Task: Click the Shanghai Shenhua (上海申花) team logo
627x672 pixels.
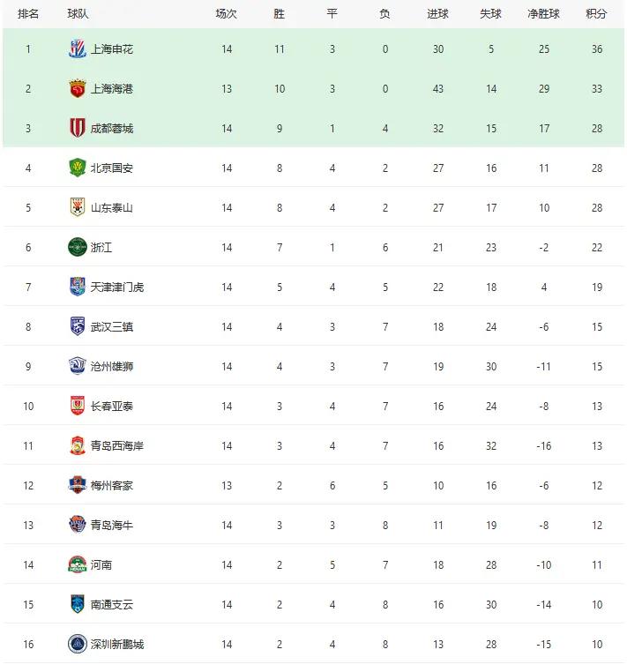Action: click(x=78, y=49)
